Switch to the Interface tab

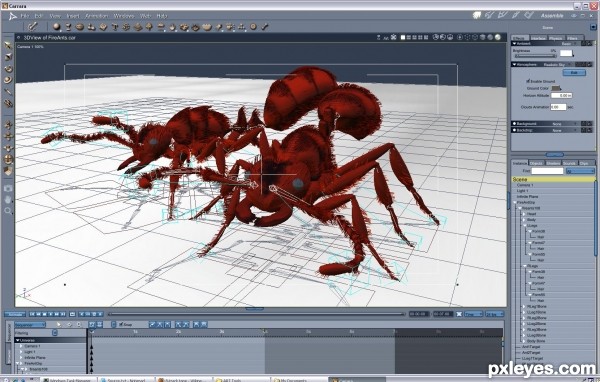[x=538, y=38]
